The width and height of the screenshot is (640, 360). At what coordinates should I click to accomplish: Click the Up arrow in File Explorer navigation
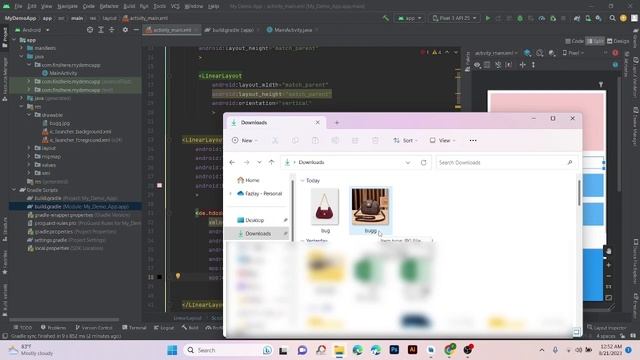pos(271,162)
